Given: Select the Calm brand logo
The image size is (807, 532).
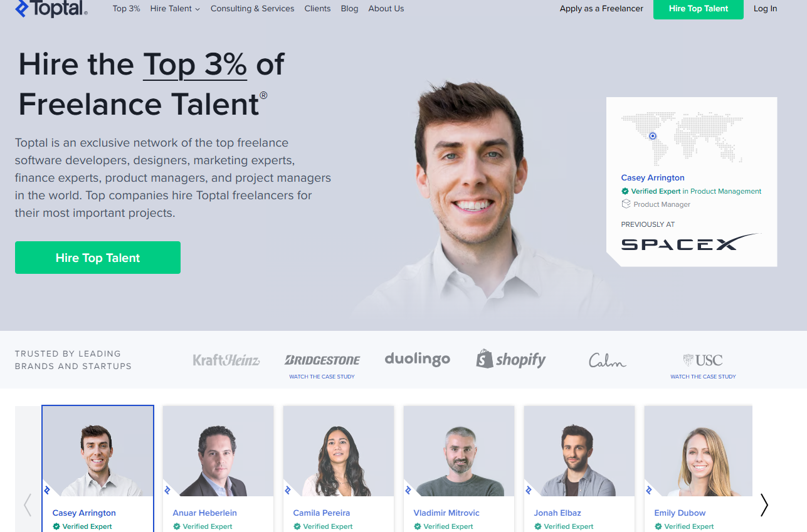Looking at the screenshot, I should (608, 360).
